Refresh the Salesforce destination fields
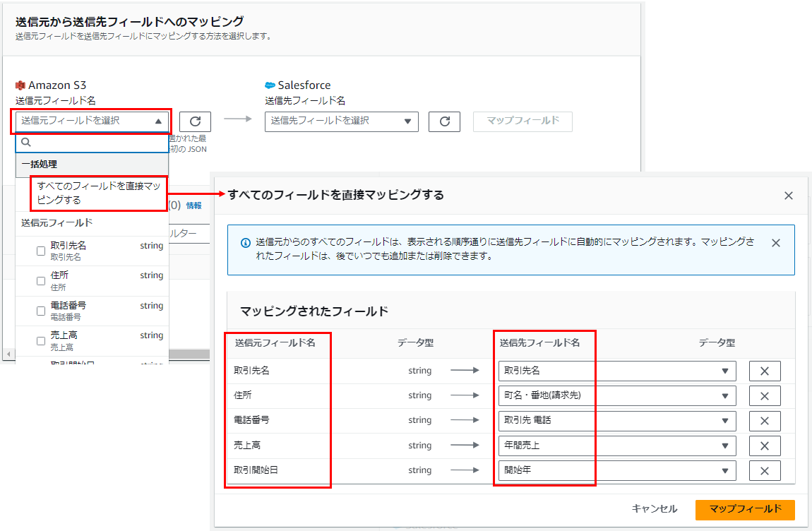This screenshot has width=812, height=531. [444, 121]
